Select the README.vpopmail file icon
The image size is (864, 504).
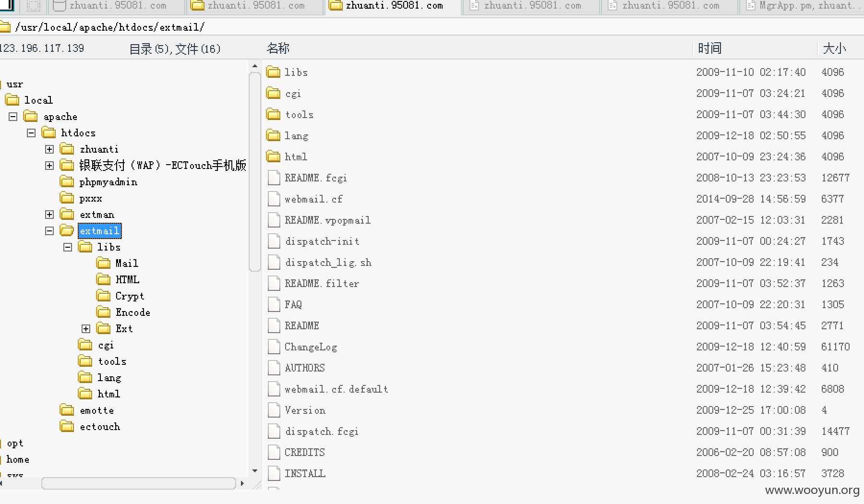[274, 220]
